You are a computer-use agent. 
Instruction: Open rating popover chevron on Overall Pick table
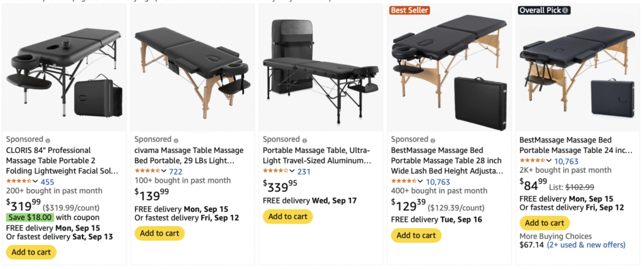pyautogui.click(x=548, y=161)
